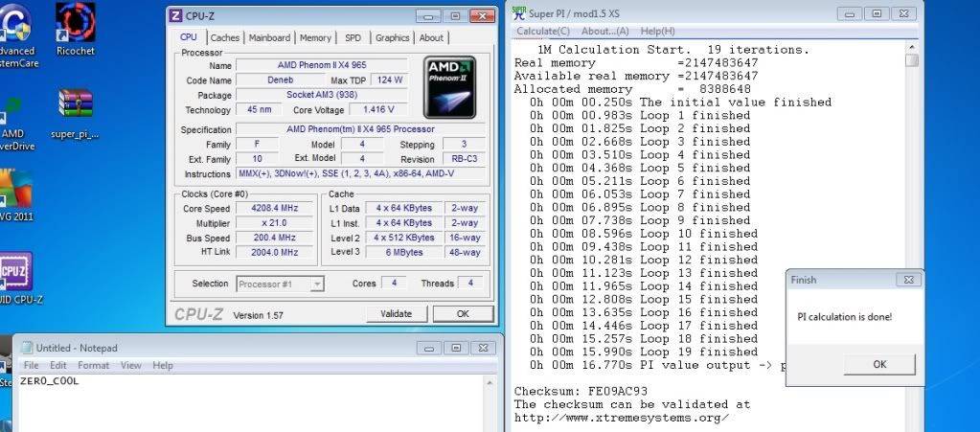This screenshot has width=980, height=432.
Task: Click the Specification AMD Phenom(tm) II X4 965 Processor field
Action: click(x=360, y=129)
